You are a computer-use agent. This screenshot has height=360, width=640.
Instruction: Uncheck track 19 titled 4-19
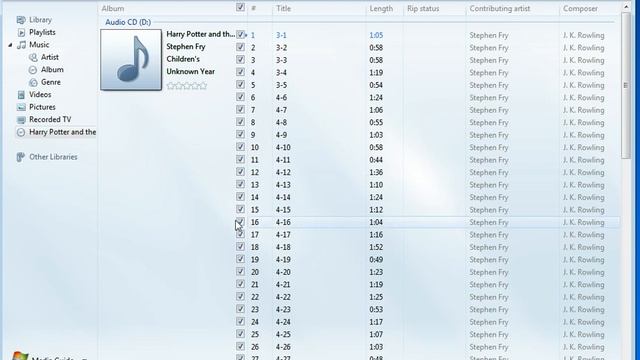[x=240, y=259]
